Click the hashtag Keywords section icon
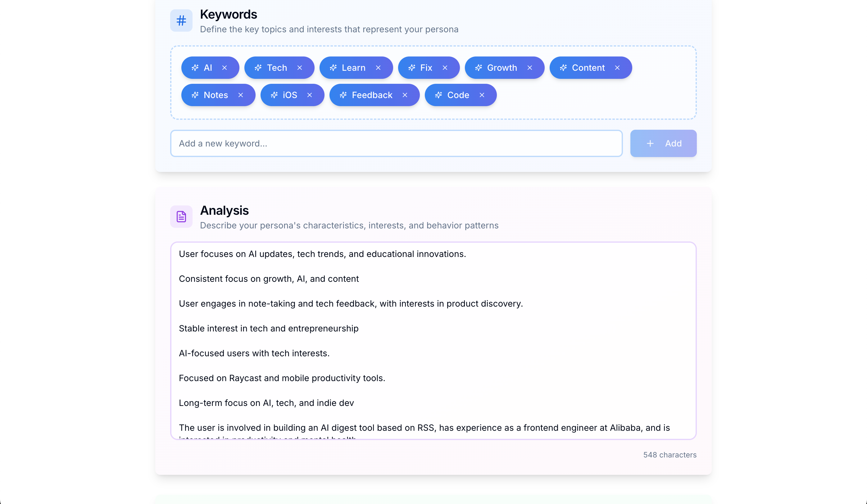The width and height of the screenshot is (867, 504). coord(181,20)
